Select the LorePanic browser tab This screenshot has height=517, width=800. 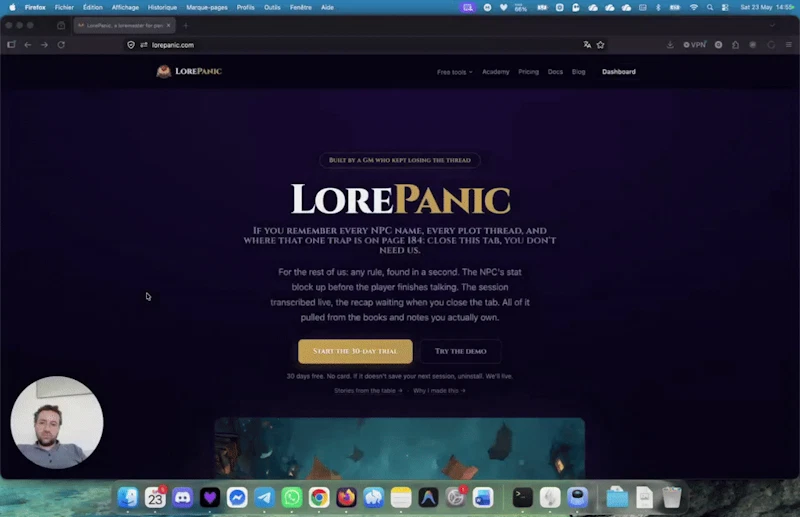(124, 26)
